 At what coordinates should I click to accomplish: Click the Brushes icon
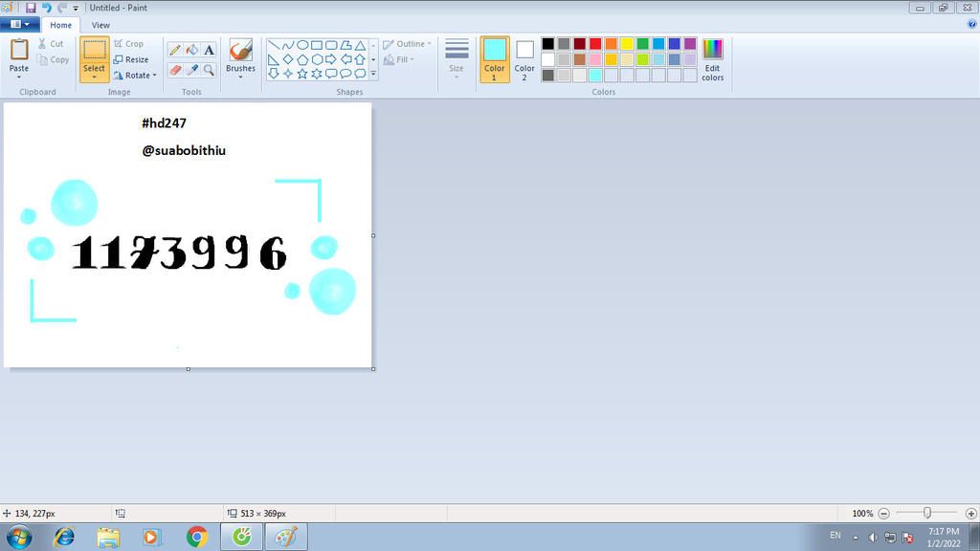[240, 50]
